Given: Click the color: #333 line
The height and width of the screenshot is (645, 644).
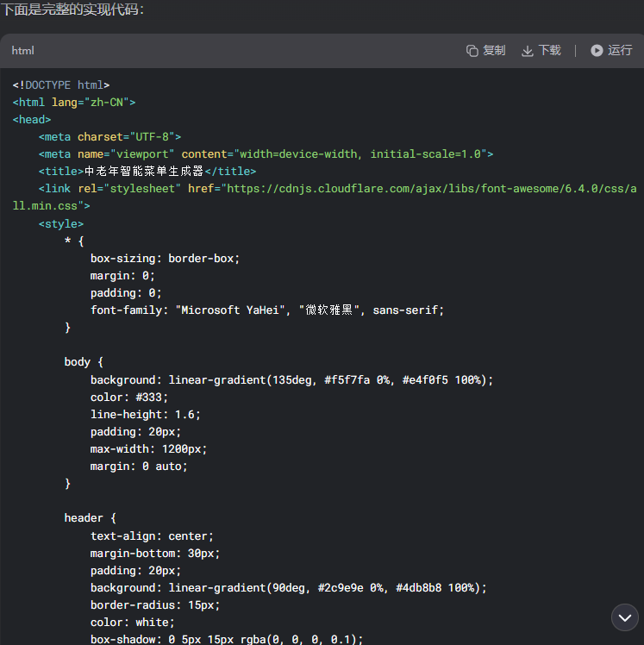Looking at the screenshot, I should (129, 397).
